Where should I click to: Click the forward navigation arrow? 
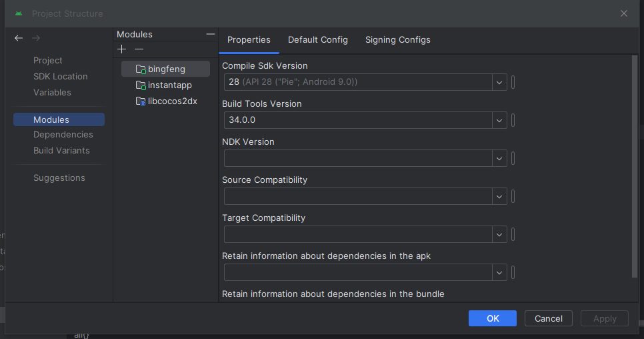click(x=36, y=38)
